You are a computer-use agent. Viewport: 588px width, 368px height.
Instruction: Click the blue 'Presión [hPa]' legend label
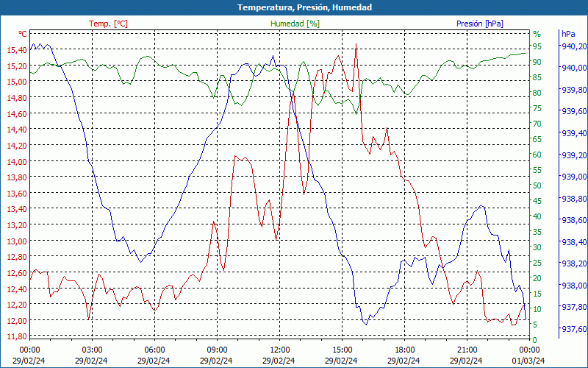480,24
